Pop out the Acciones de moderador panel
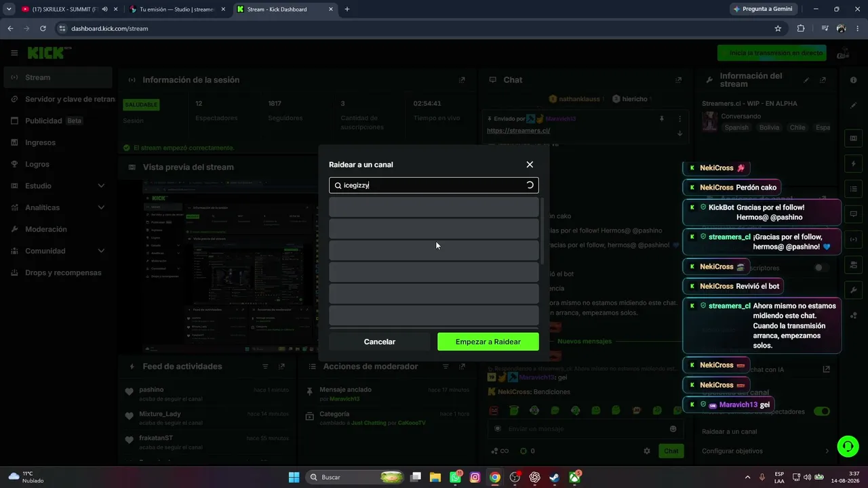 (462, 367)
